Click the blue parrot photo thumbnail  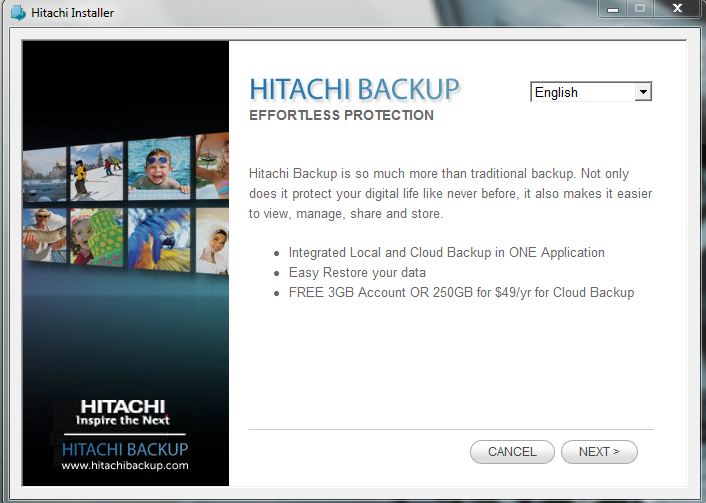(x=159, y=239)
